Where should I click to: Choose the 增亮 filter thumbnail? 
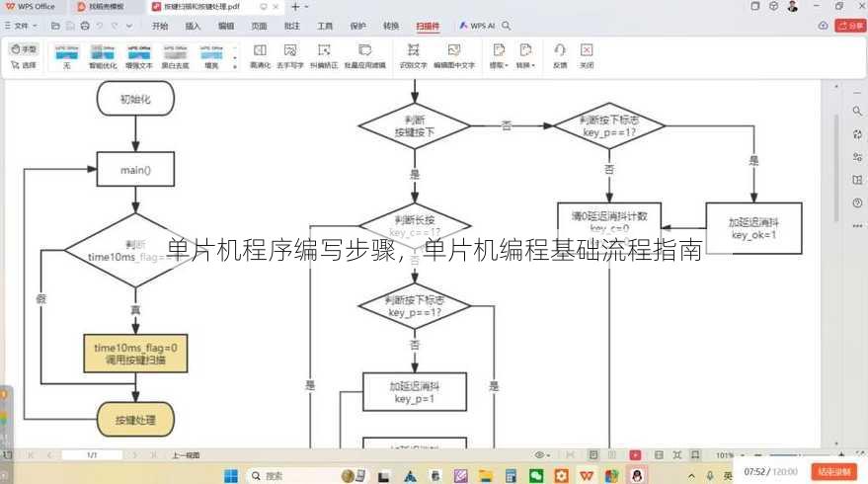pos(211,56)
